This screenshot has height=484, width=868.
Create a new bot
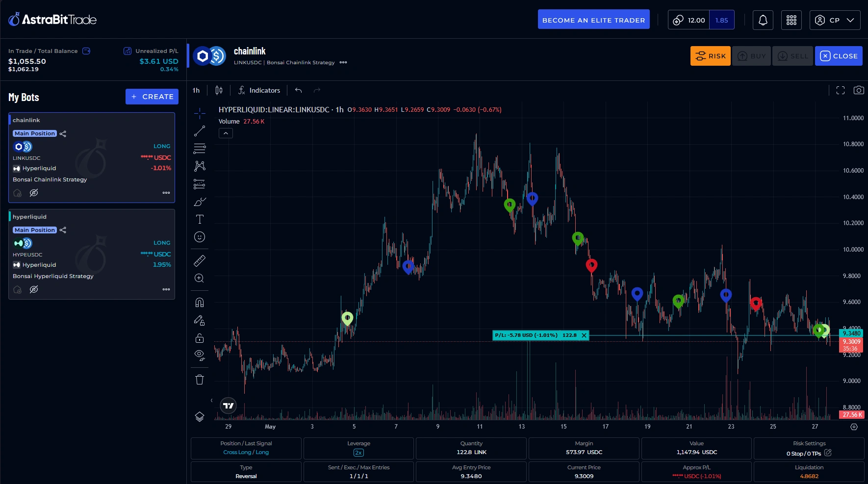(152, 97)
